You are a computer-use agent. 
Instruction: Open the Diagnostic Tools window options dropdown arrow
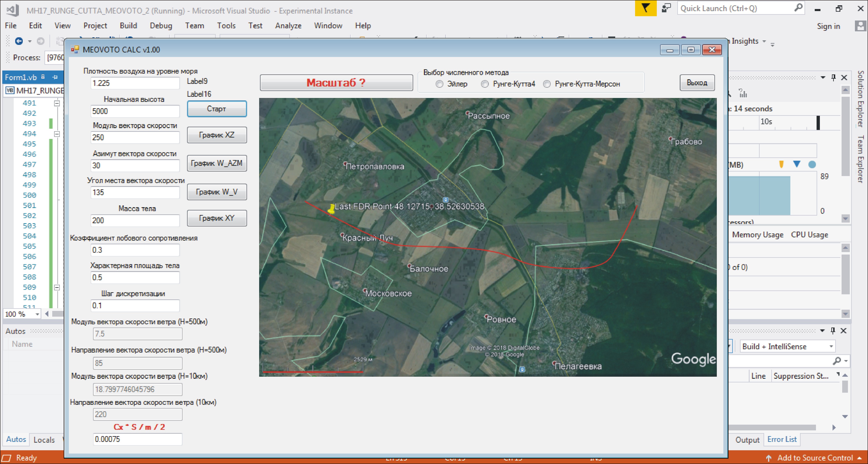(823, 77)
